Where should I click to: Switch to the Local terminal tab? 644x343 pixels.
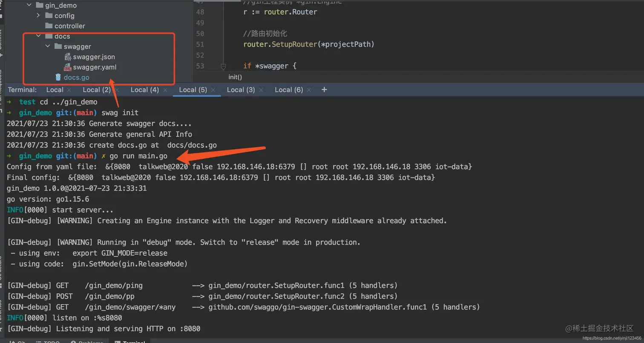[55, 90]
